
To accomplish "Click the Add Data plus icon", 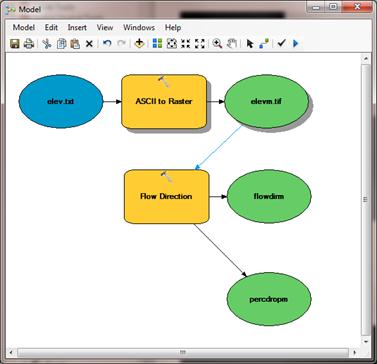I will pyautogui.click(x=139, y=44).
